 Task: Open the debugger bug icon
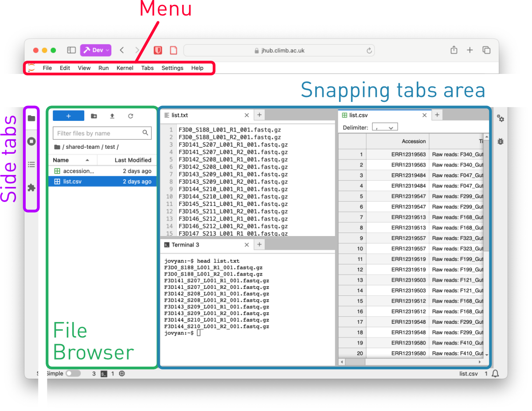[501, 141]
